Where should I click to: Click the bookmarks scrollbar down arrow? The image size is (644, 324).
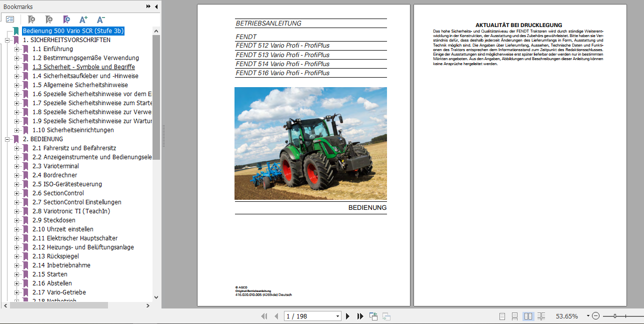[x=156, y=297]
